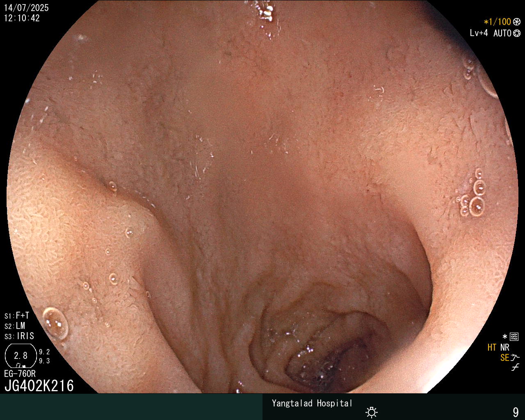Click the "S2:LM" switch assignment

(x=15, y=326)
